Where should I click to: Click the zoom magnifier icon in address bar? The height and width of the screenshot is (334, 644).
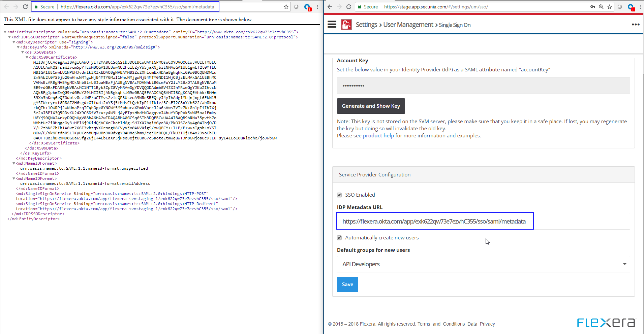tap(601, 7)
